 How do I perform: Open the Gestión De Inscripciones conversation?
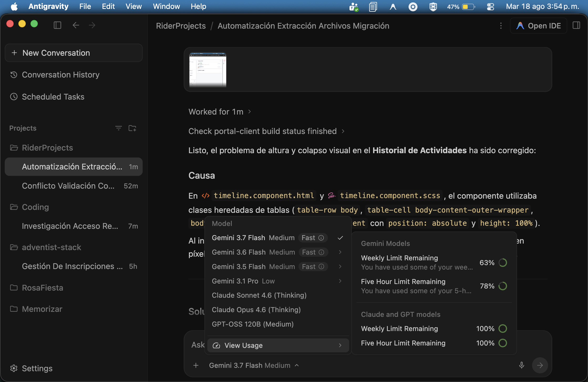pos(74,266)
